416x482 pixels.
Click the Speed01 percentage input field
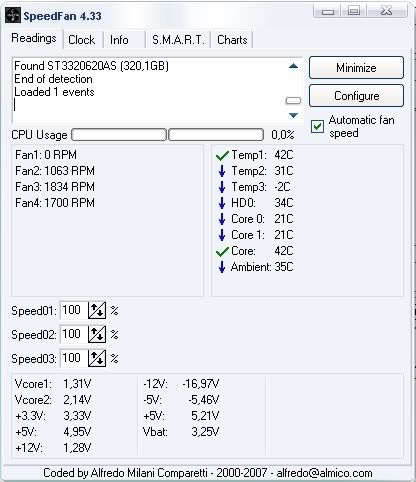click(74, 310)
